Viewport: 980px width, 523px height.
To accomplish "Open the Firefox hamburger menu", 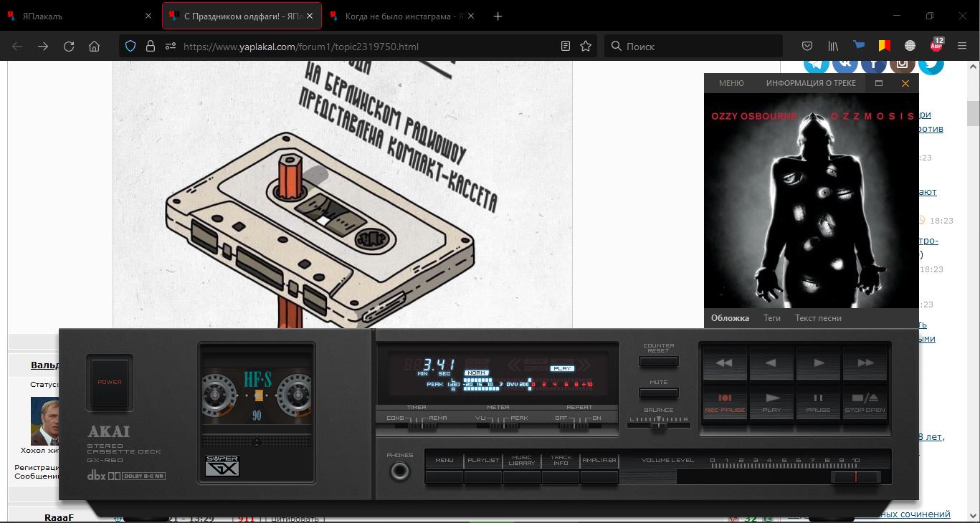I will click(962, 46).
